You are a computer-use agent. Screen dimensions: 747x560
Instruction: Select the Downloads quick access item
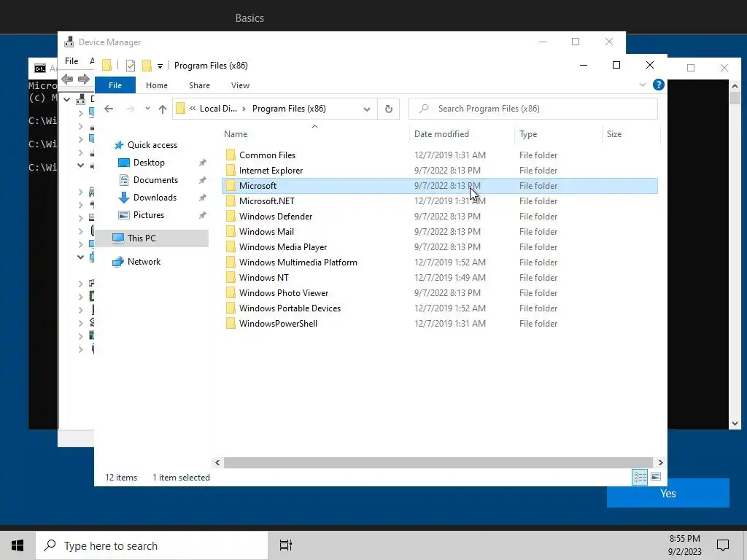click(x=155, y=198)
